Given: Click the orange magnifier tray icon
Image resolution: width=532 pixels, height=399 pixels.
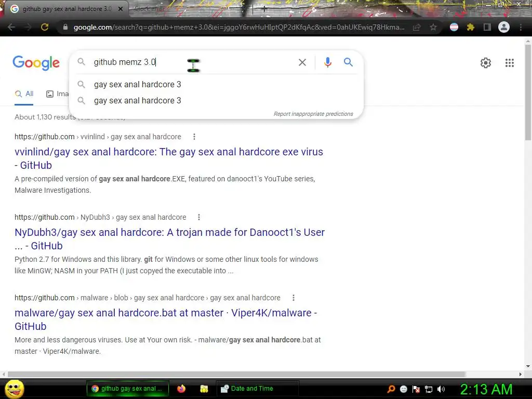Looking at the screenshot, I should [x=391, y=389].
